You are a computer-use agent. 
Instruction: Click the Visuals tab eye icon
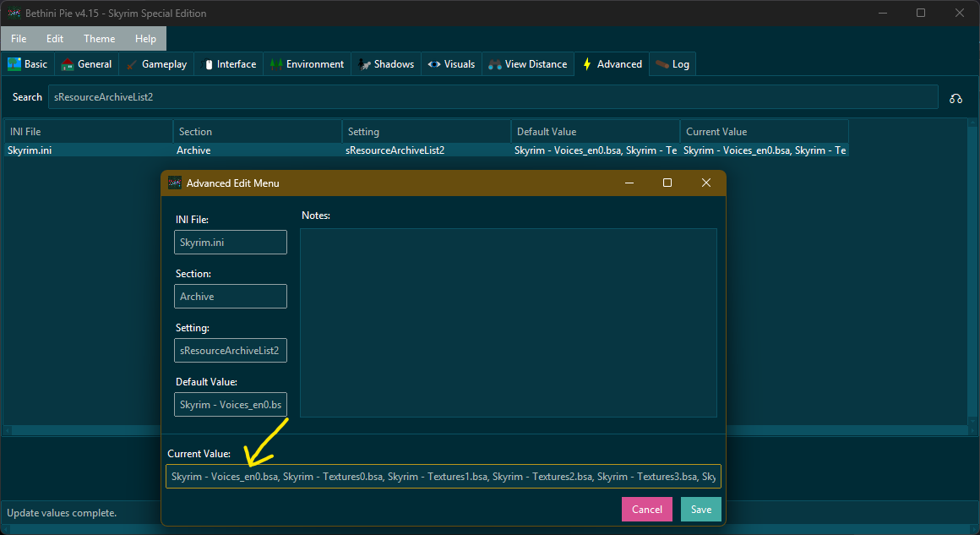(x=434, y=63)
